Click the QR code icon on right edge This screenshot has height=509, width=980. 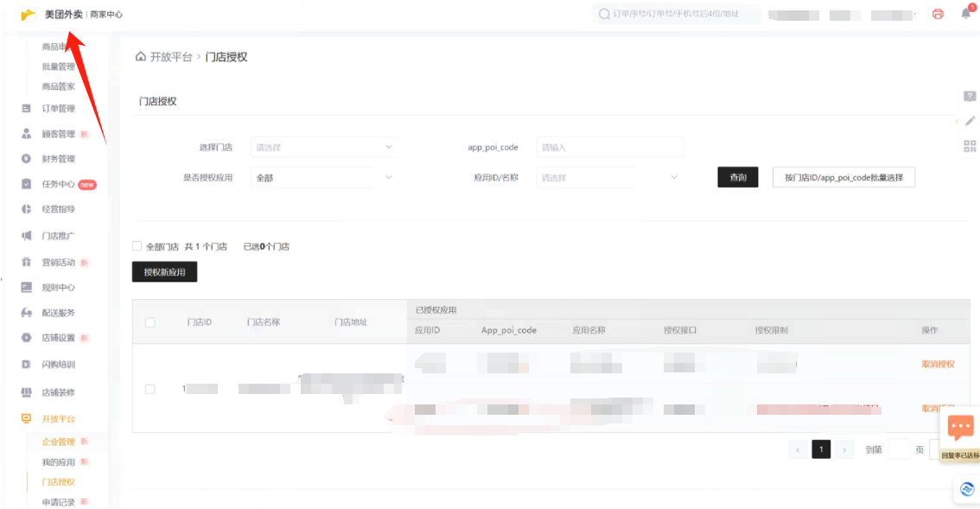click(970, 146)
